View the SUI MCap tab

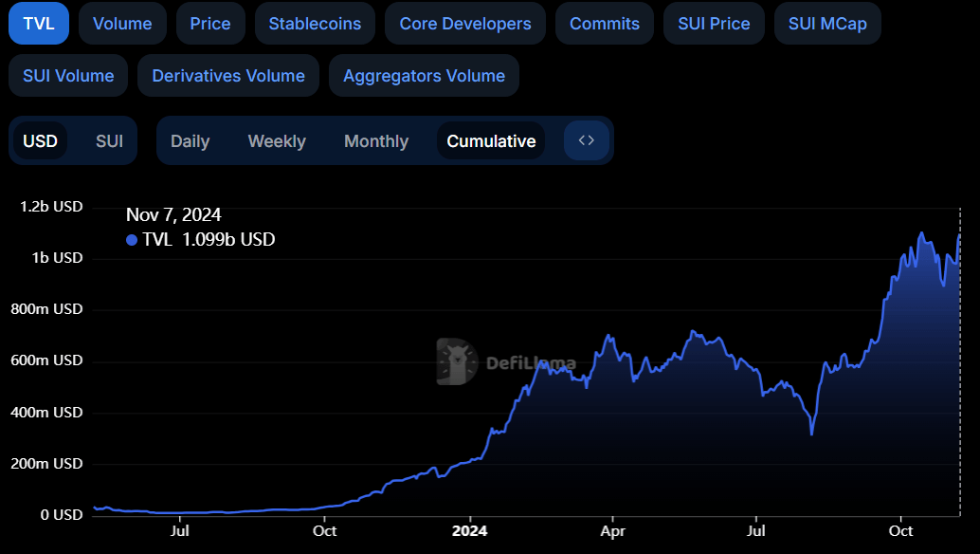click(x=827, y=24)
